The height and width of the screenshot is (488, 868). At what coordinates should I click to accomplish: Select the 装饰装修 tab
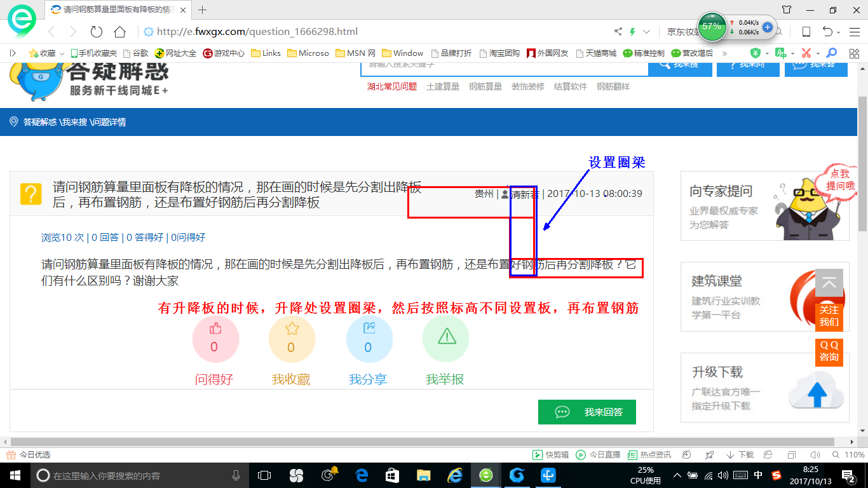(x=528, y=86)
